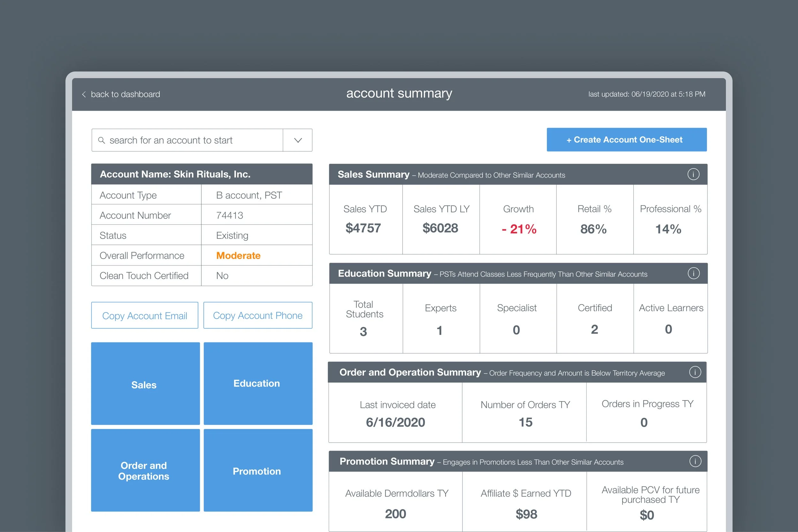The width and height of the screenshot is (798, 532).
Task: Copy the account email
Action: pyautogui.click(x=145, y=315)
